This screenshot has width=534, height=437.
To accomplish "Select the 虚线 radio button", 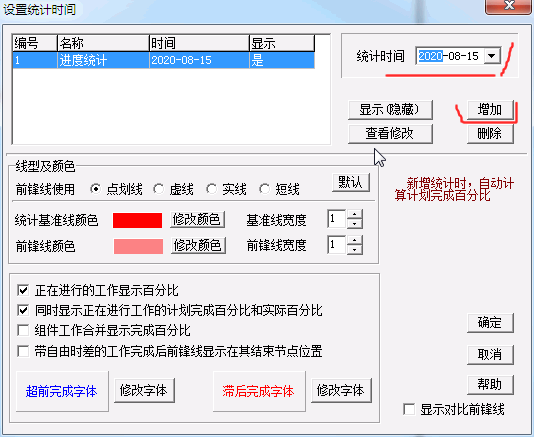I will click(158, 189).
